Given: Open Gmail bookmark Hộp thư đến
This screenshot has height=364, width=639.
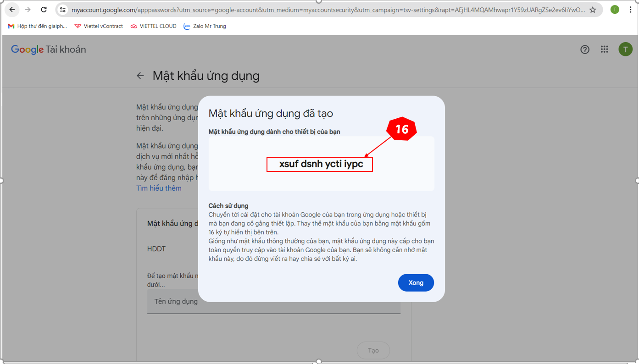Looking at the screenshot, I should tap(38, 26).
